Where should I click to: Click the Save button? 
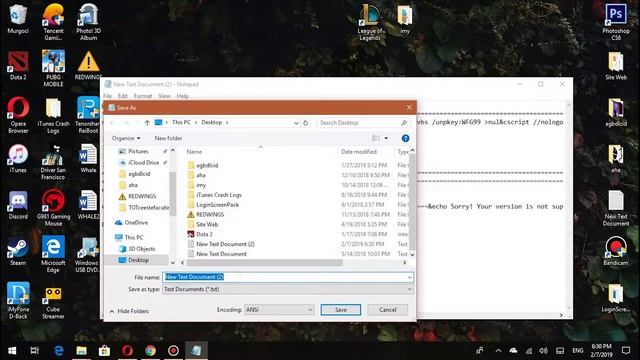(x=341, y=310)
